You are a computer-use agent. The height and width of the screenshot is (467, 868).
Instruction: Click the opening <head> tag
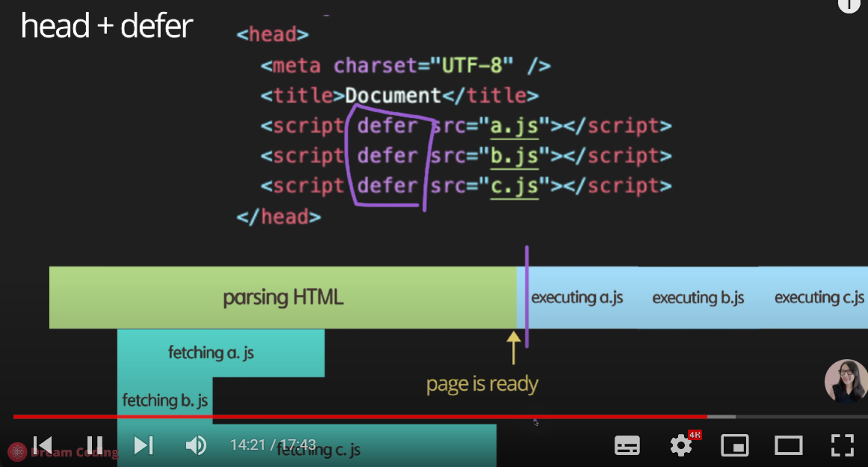point(272,34)
